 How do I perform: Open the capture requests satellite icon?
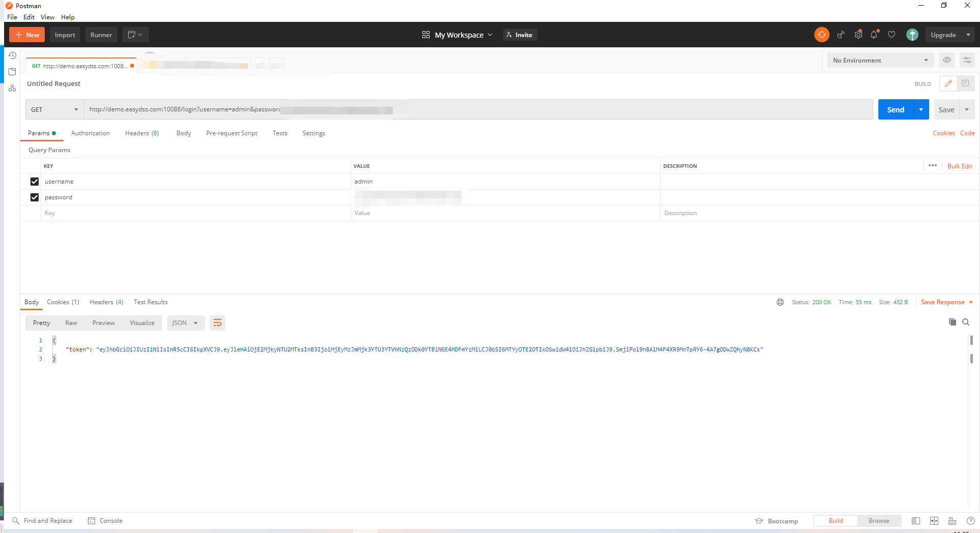841,35
